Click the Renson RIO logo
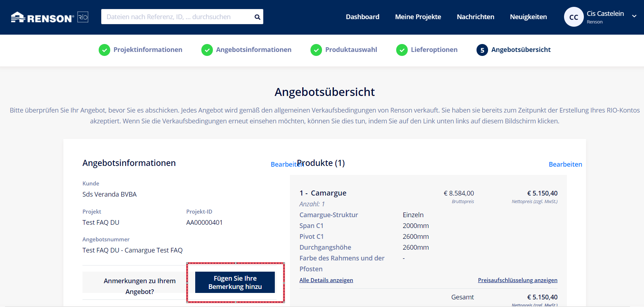Image resolution: width=644 pixels, height=307 pixels. pyautogui.click(x=49, y=17)
